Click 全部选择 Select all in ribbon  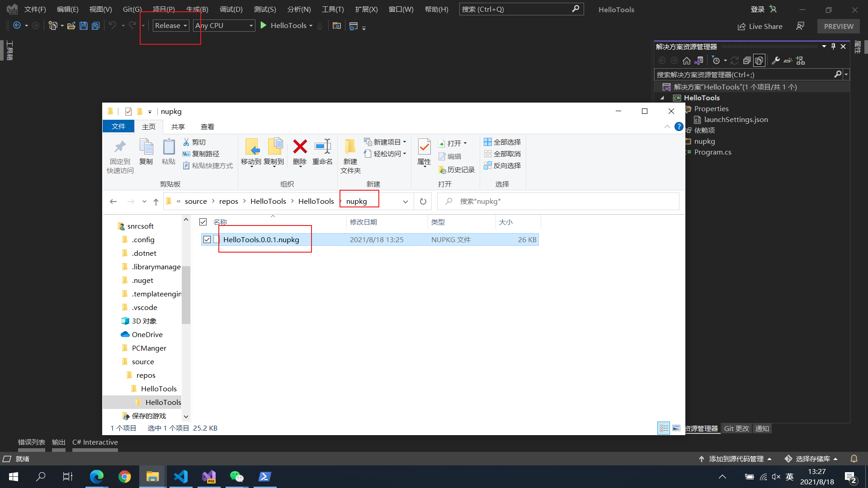pos(502,142)
